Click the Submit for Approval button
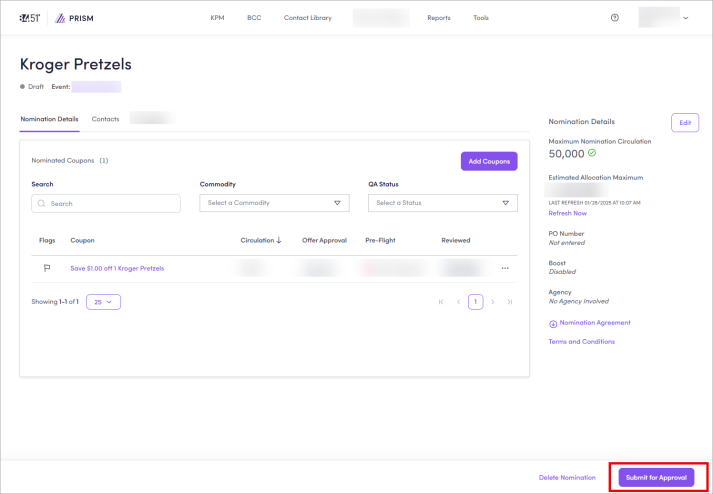This screenshot has height=494, width=713. tap(656, 478)
